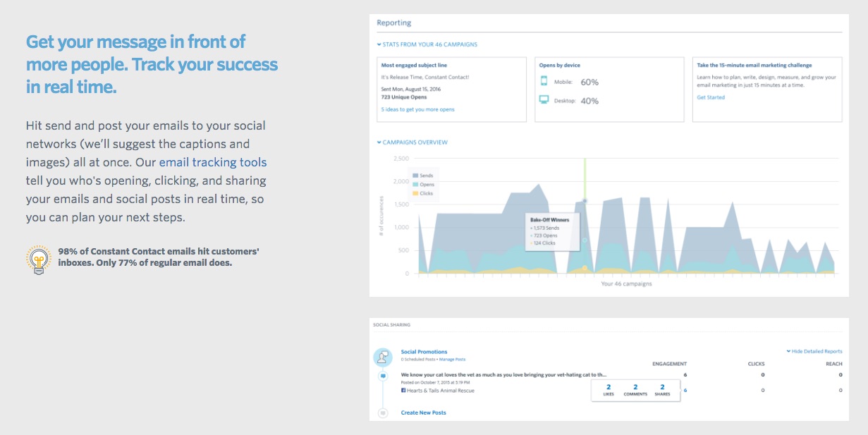Screen dimensions: 868x435
Task: Click the Social Promotions avatar icon
Action: coord(383,357)
